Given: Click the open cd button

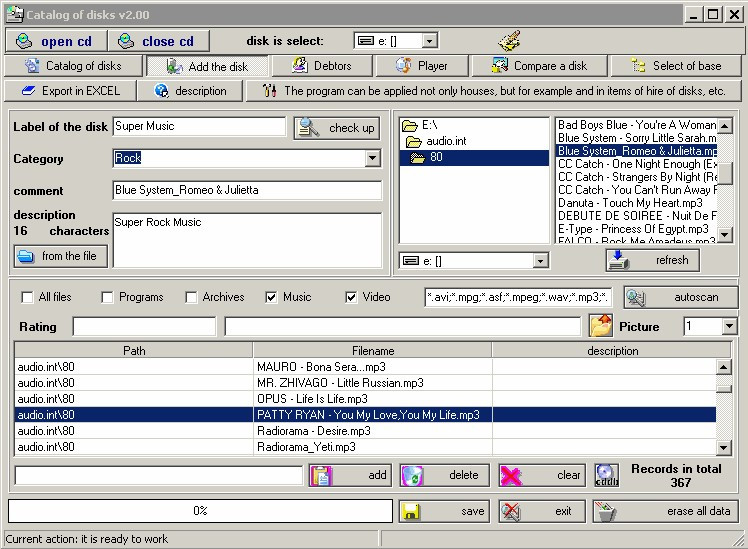Looking at the screenshot, I should point(56,41).
